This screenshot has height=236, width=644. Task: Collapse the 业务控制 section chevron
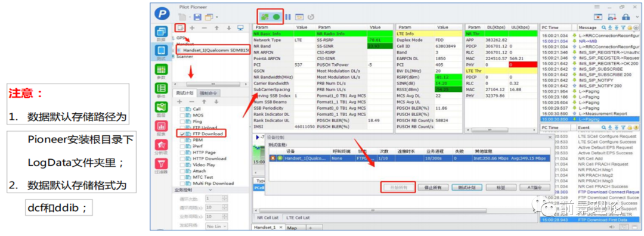tap(210, 190)
